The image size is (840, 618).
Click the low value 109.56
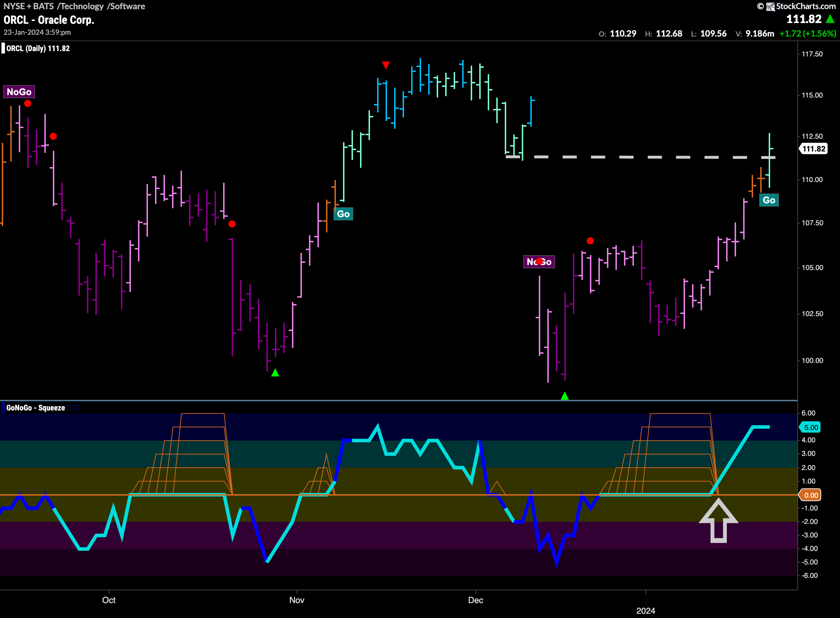[x=713, y=34]
